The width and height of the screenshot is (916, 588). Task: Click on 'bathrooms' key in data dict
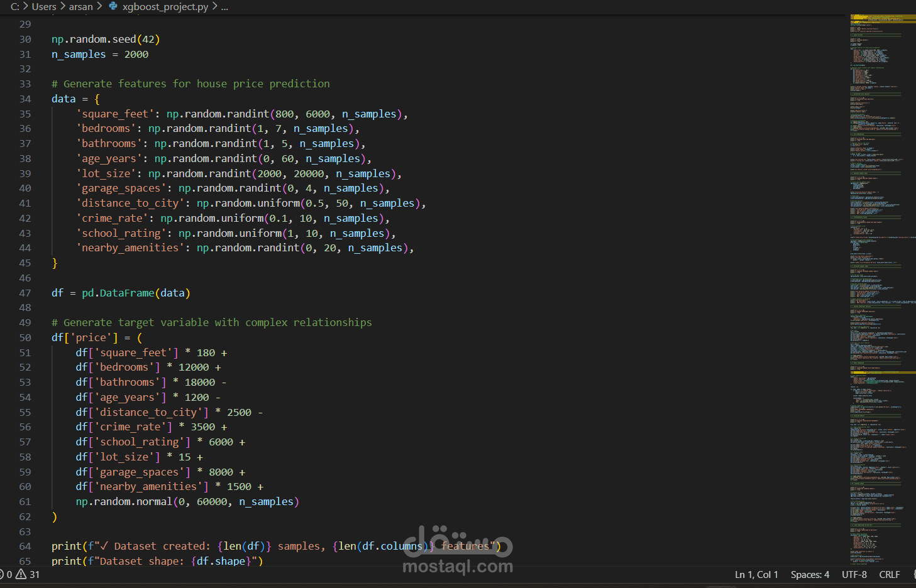click(109, 143)
